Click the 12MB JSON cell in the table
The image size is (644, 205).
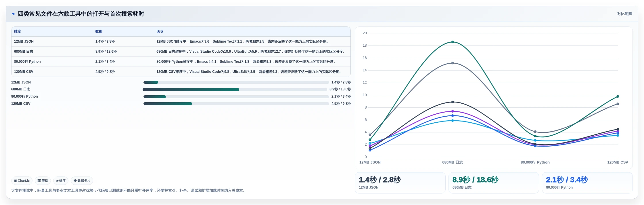coord(24,41)
